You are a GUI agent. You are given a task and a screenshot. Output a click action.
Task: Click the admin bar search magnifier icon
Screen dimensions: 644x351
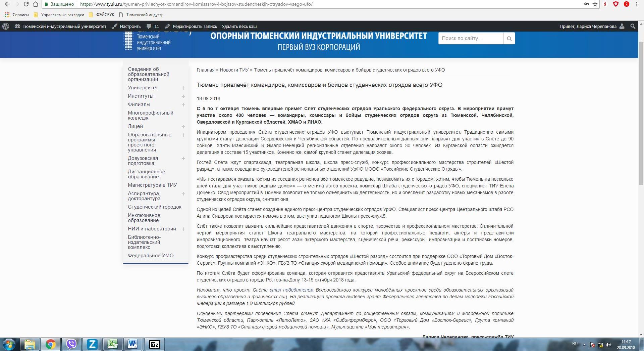point(633,26)
